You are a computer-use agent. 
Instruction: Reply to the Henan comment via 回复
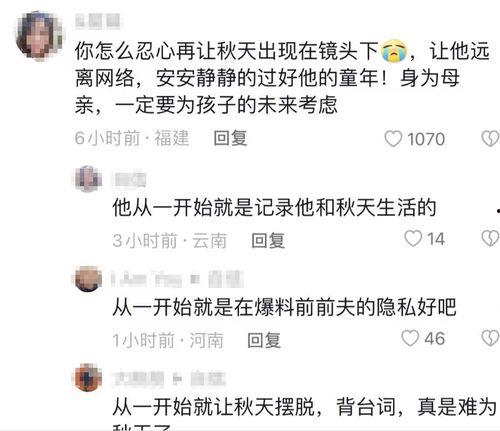264,340
